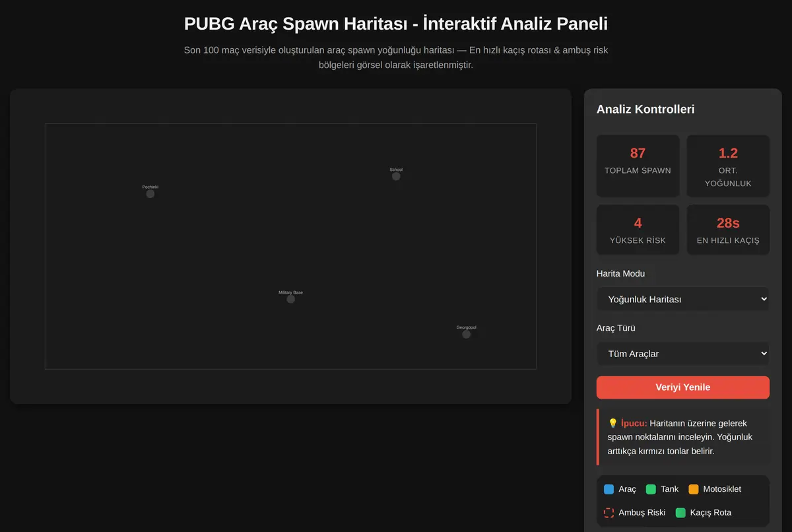
Task: Click the Pochinki text label on map
Action: point(150,187)
